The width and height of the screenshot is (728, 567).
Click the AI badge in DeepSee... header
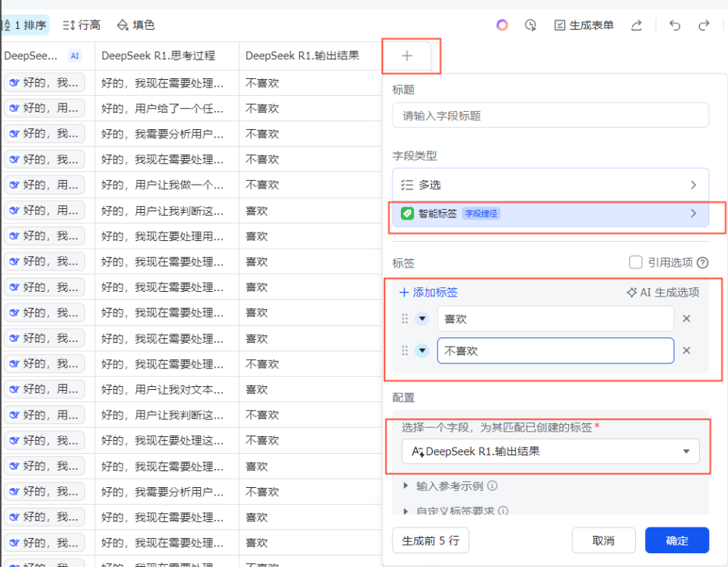click(x=75, y=56)
